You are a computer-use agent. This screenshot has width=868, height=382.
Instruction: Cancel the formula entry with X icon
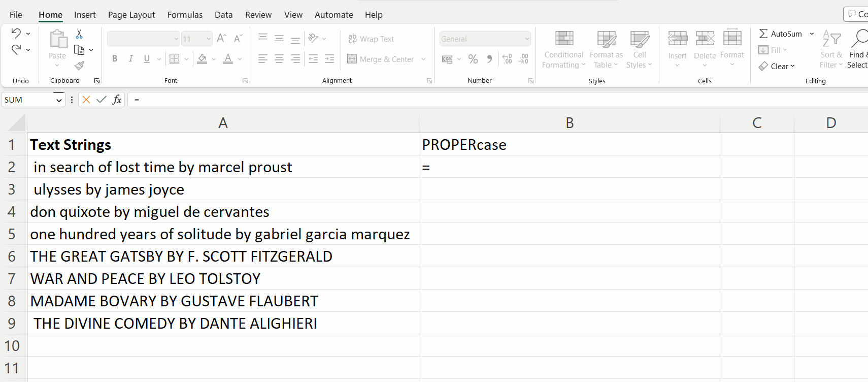pos(86,100)
